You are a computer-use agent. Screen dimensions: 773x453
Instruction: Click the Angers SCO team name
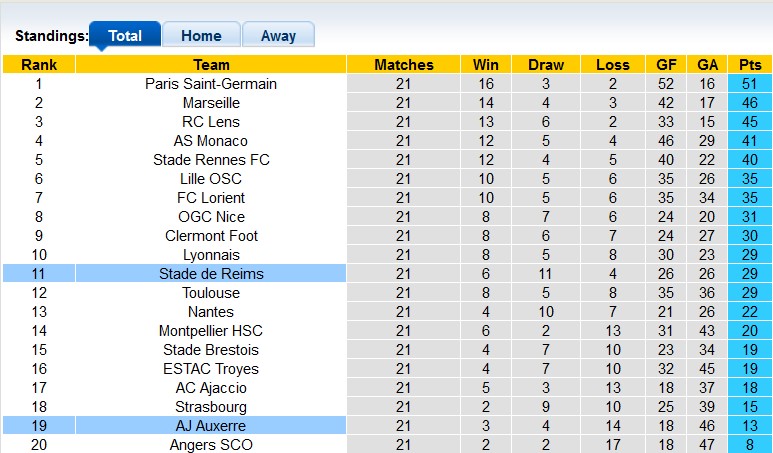pyautogui.click(x=211, y=445)
